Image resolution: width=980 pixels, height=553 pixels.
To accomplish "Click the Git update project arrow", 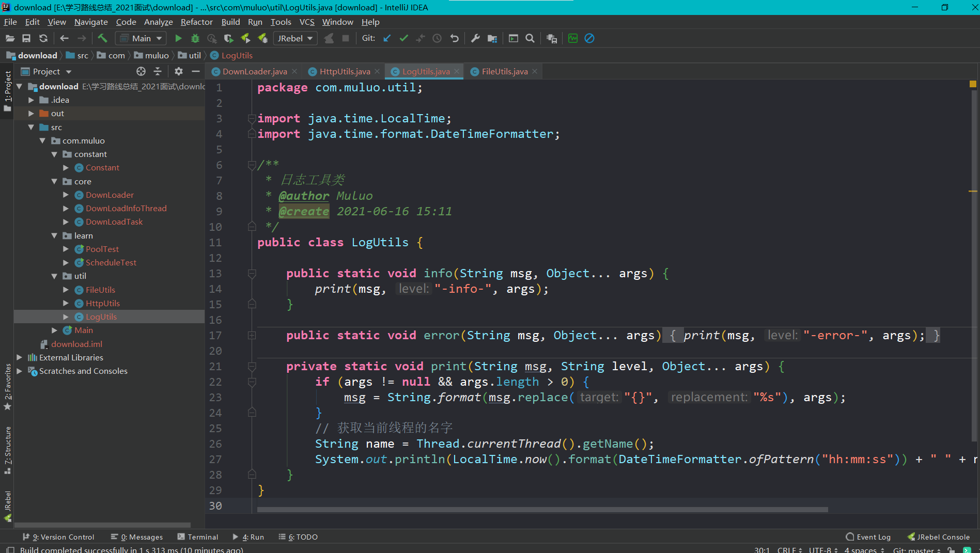I will pyautogui.click(x=387, y=38).
